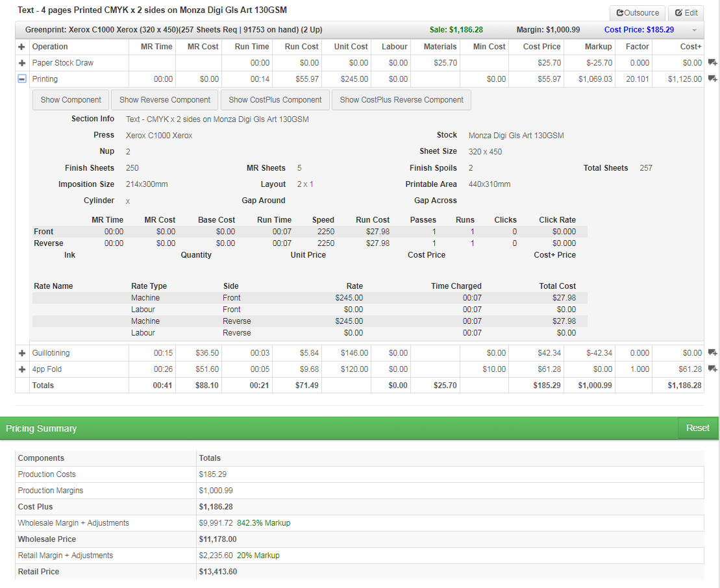Click the Wholesale Margin + Adjustments label
720x588 pixels.
click(73, 523)
